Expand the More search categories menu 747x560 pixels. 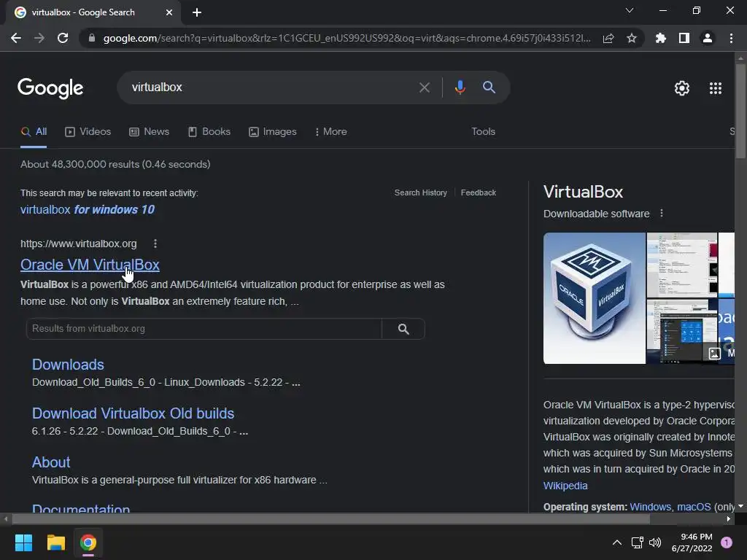(330, 132)
